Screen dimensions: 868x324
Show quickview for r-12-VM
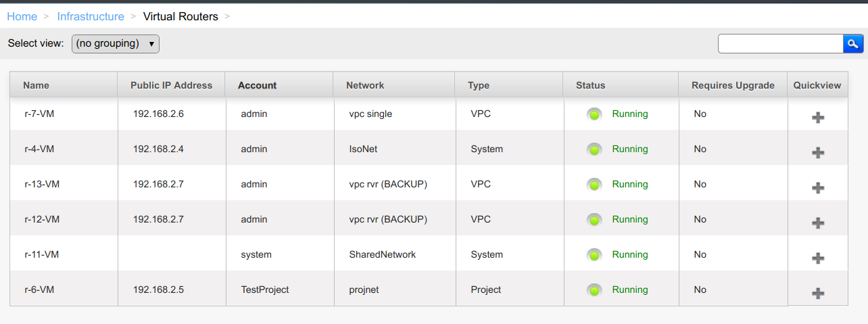(x=818, y=223)
